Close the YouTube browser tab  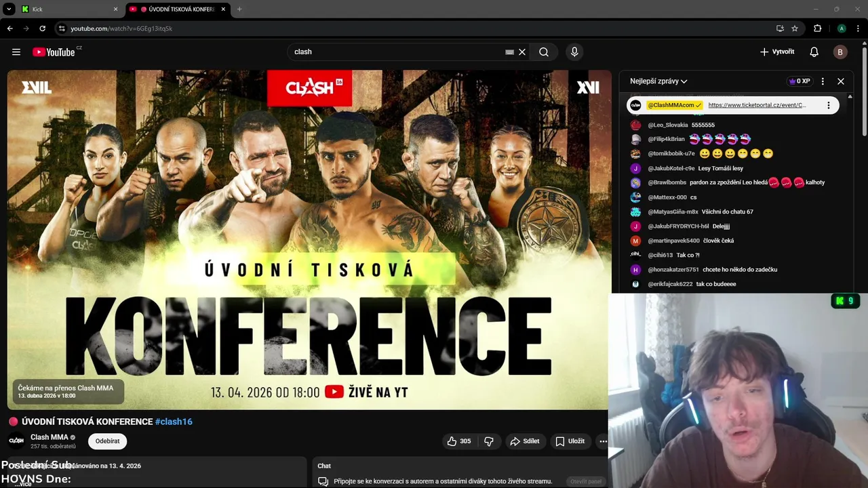coord(223,9)
